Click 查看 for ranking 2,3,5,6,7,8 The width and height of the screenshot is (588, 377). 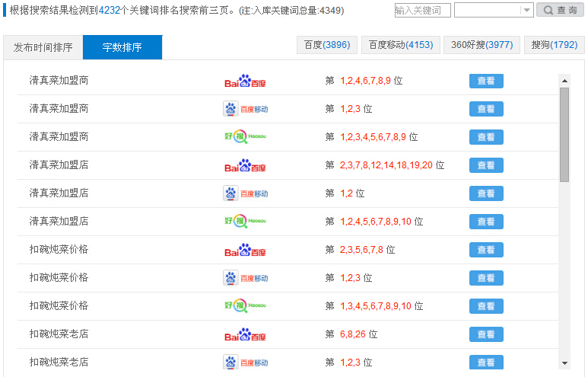point(486,250)
